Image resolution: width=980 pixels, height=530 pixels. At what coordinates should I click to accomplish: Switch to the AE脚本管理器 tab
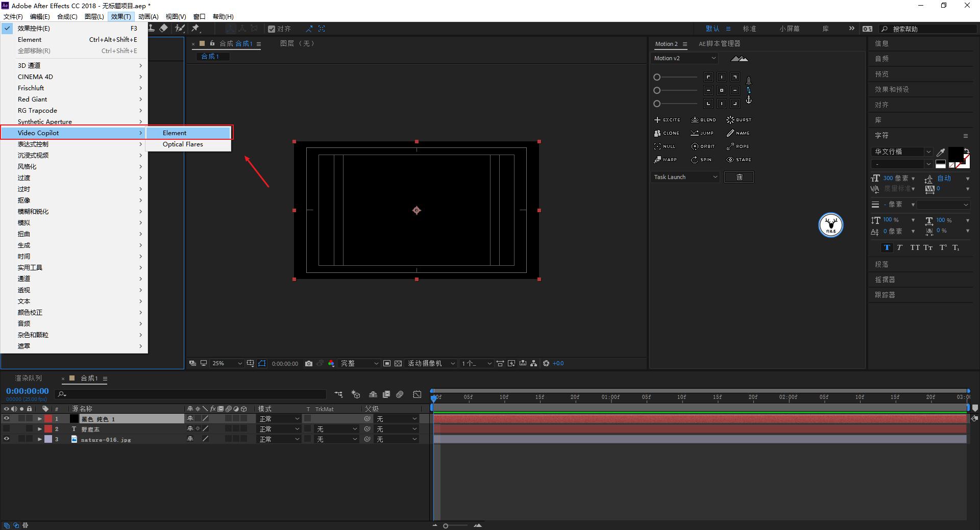(x=719, y=44)
